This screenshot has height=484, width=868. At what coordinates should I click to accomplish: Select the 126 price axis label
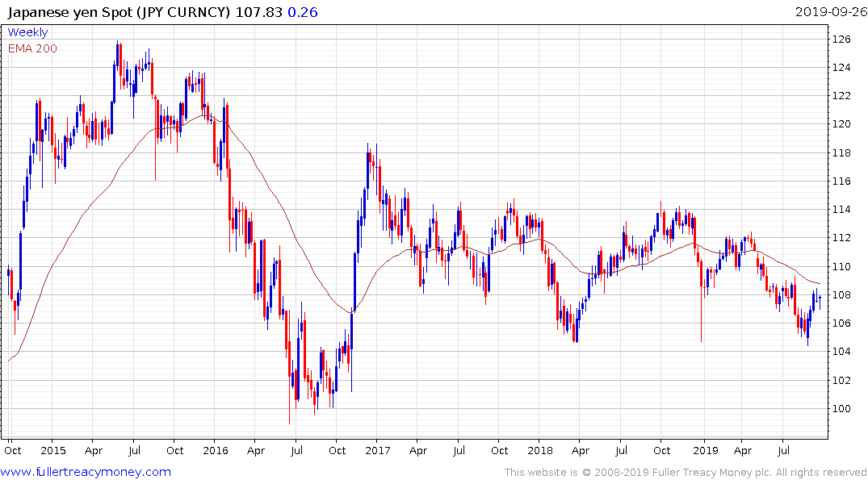(x=842, y=40)
